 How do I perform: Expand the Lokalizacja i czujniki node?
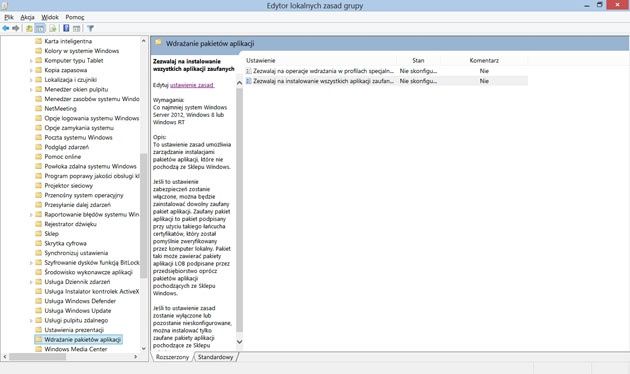[x=31, y=80]
